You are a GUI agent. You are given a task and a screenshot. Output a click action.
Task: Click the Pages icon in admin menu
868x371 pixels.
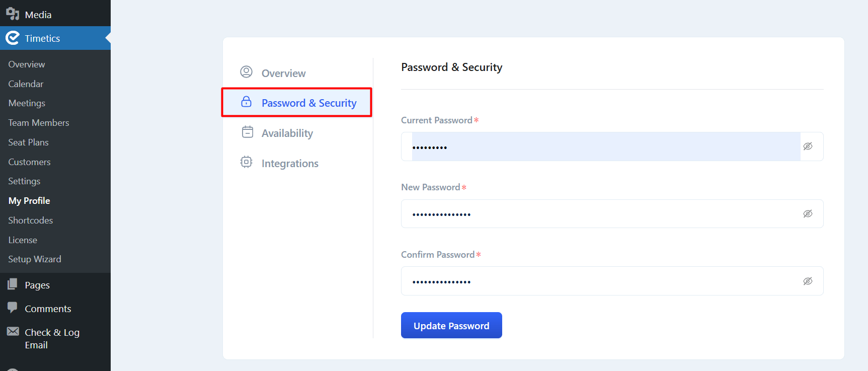click(13, 284)
